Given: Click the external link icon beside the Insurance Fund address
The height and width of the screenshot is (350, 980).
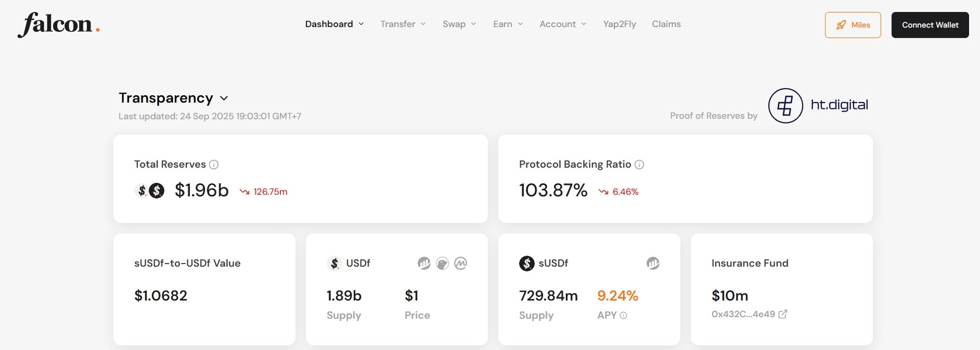Looking at the screenshot, I should coord(783,314).
